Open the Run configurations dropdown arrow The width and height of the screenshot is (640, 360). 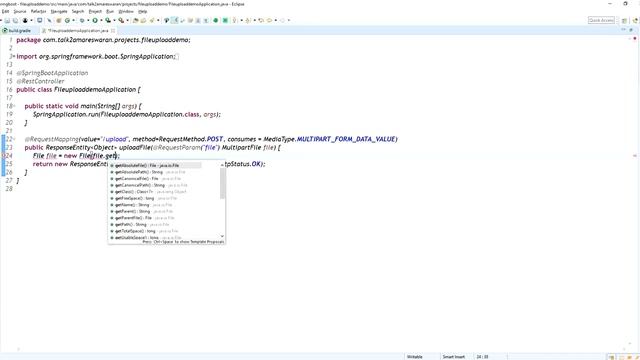click(x=101, y=20)
